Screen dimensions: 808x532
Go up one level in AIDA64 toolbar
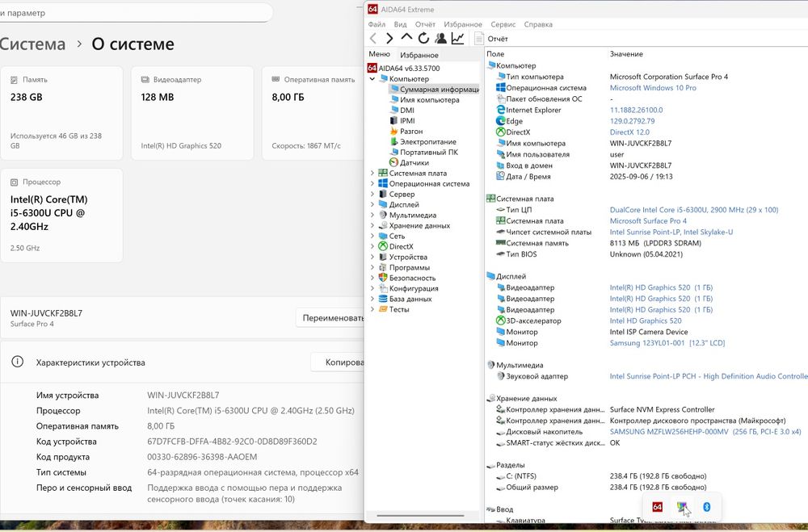click(406, 38)
